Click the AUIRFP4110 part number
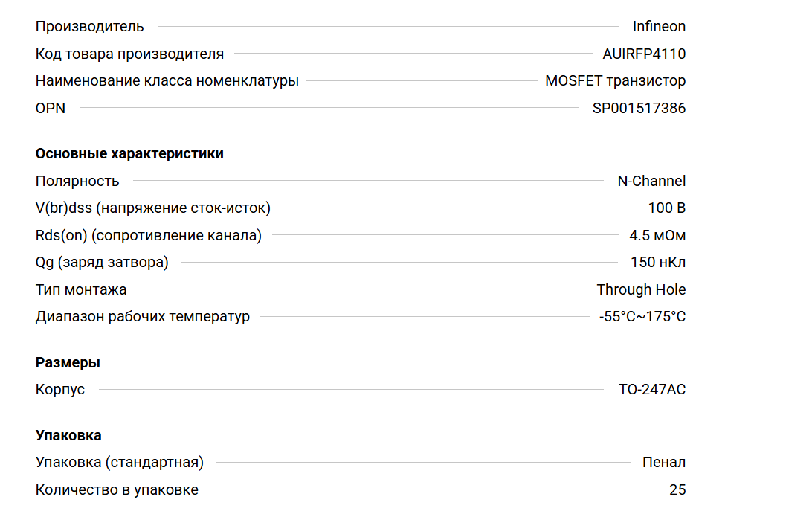The width and height of the screenshot is (812, 520). (644, 54)
